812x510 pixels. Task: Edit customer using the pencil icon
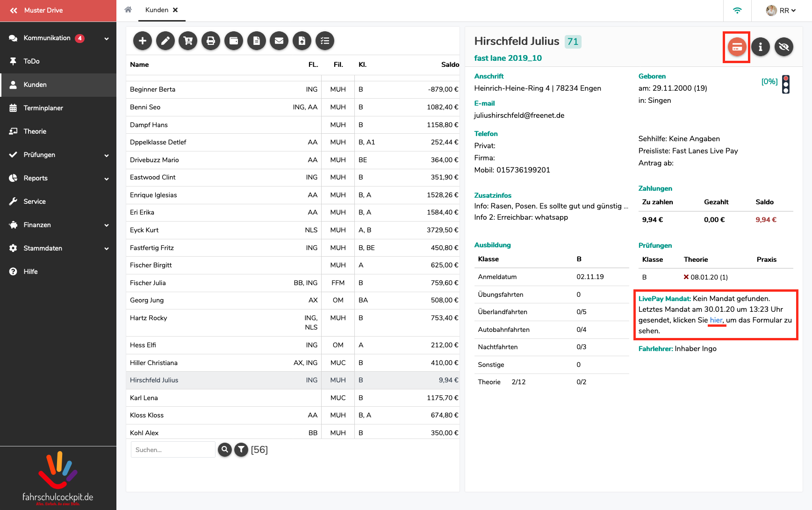pyautogui.click(x=165, y=41)
